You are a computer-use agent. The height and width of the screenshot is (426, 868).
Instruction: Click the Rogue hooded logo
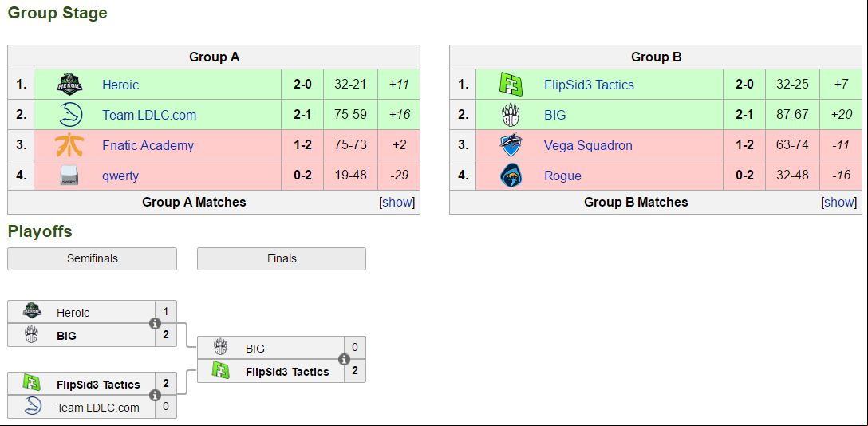(x=511, y=176)
